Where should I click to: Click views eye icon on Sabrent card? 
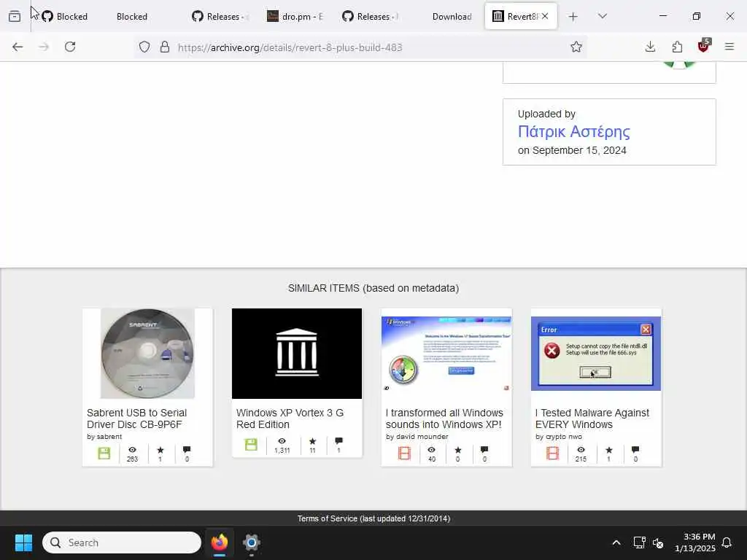click(x=133, y=449)
